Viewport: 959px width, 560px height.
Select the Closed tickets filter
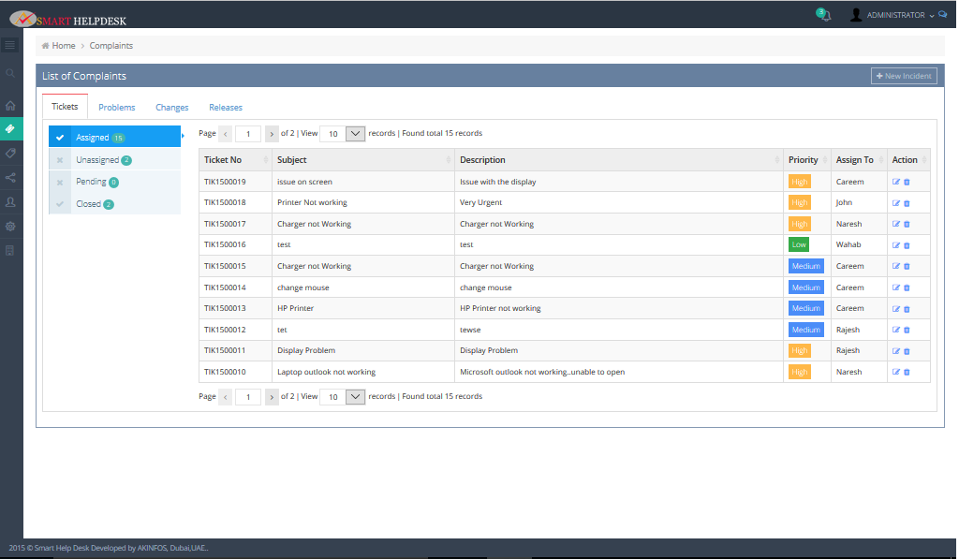pos(88,204)
